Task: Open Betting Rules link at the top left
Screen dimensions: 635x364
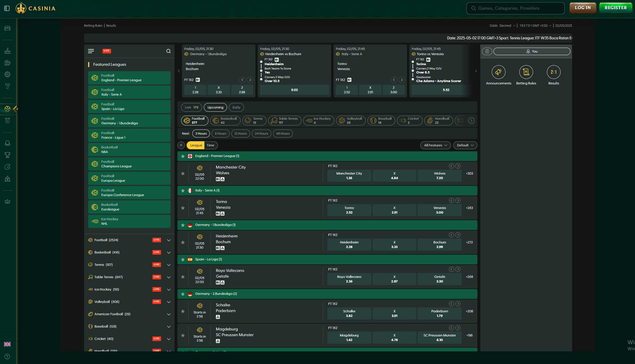Action: (93, 26)
